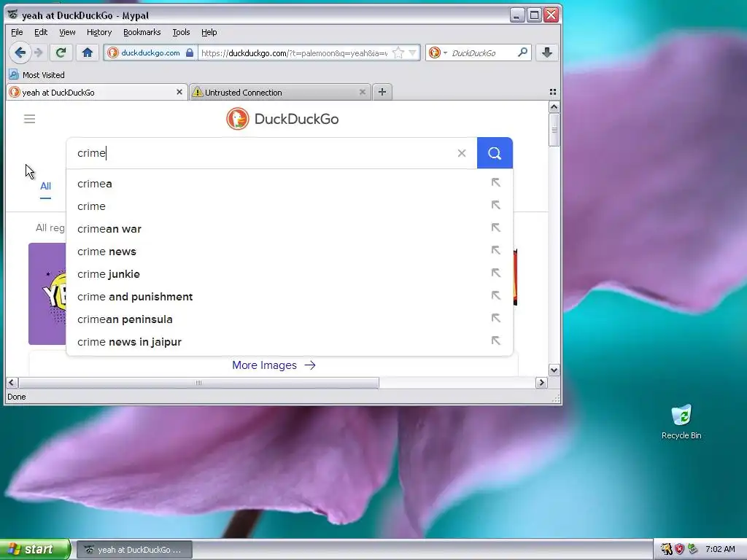
Task: Click the horizontal scrollbar thumb
Action: coord(198,382)
